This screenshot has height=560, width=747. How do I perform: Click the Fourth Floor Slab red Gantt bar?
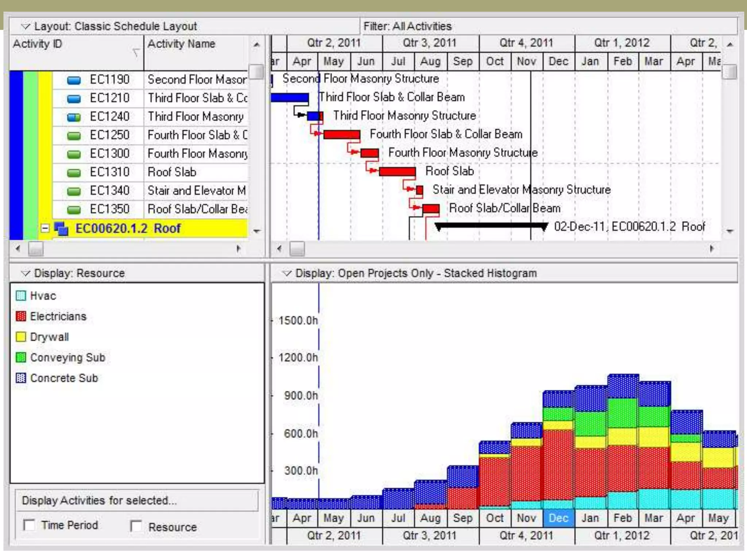click(341, 135)
